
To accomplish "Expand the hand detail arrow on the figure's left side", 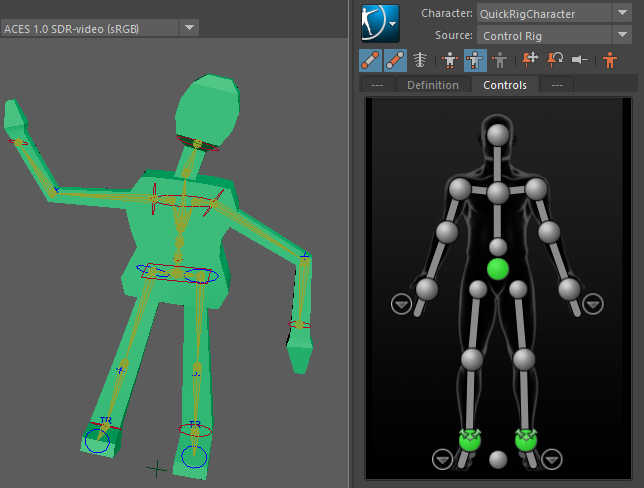I will coord(401,304).
